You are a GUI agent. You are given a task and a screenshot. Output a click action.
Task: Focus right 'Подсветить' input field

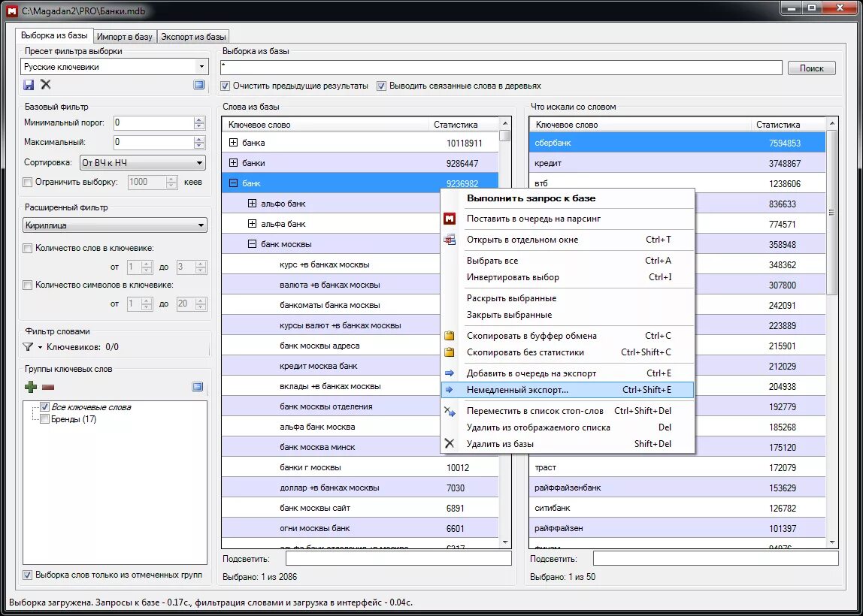tap(716, 558)
